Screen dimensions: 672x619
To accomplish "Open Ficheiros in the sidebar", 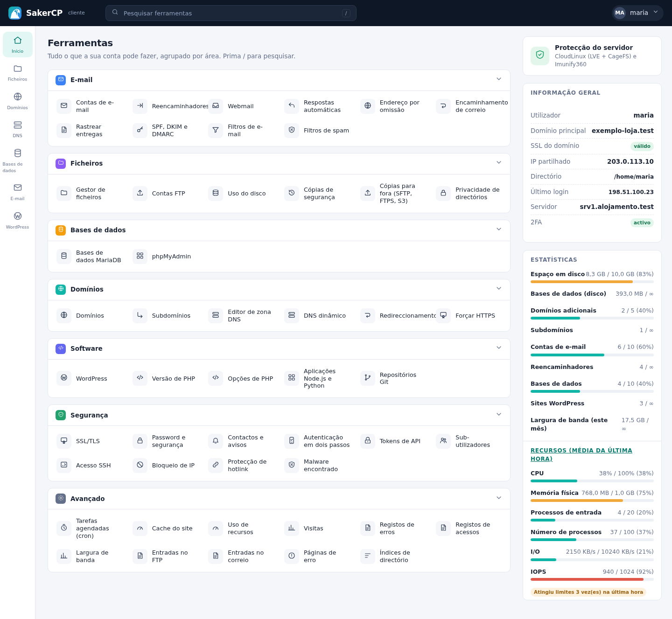I will (18, 73).
